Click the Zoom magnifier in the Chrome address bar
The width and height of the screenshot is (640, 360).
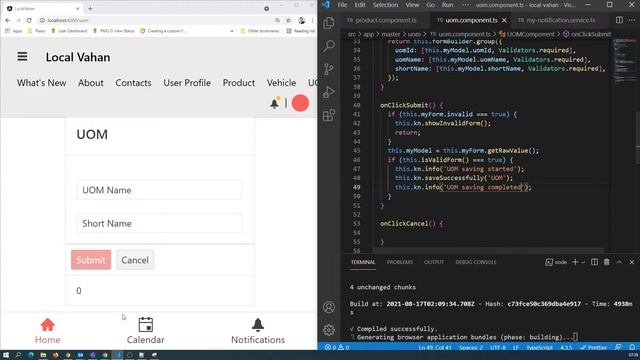pos(278,20)
